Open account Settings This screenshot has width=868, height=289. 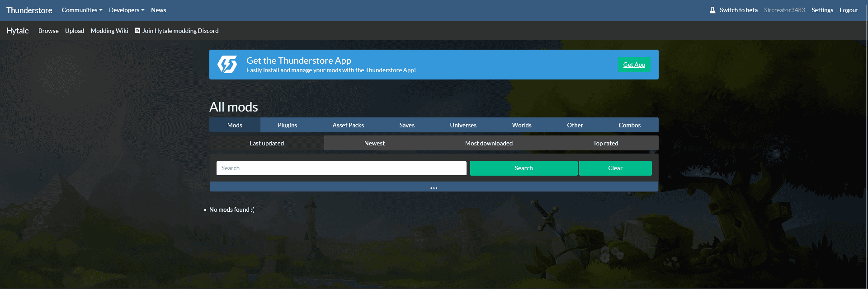[822, 10]
